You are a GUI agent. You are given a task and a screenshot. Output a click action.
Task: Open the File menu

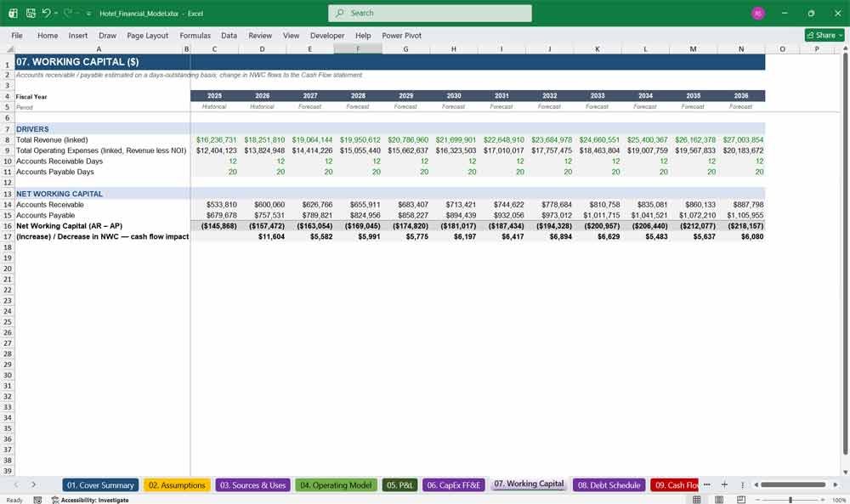click(17, 35)
